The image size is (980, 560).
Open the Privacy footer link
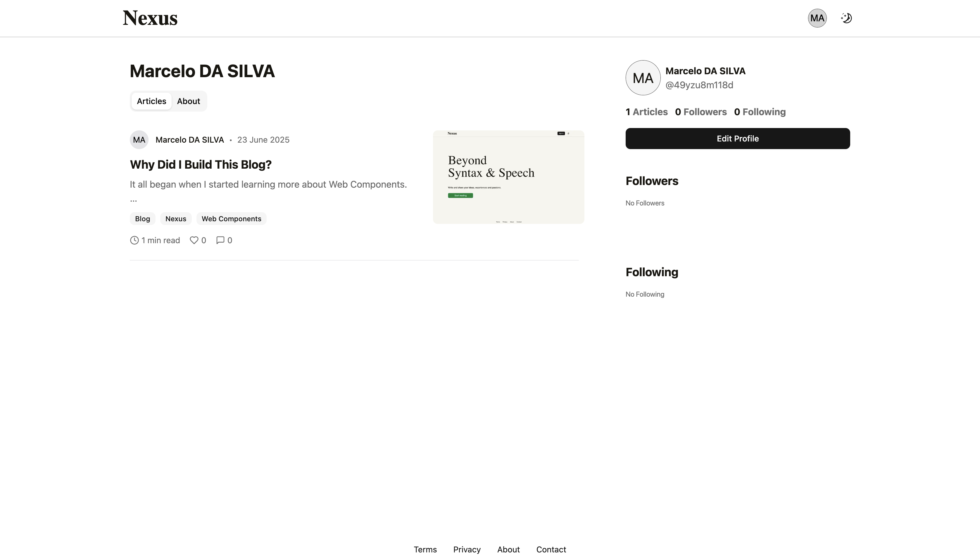tap(467, 549)
